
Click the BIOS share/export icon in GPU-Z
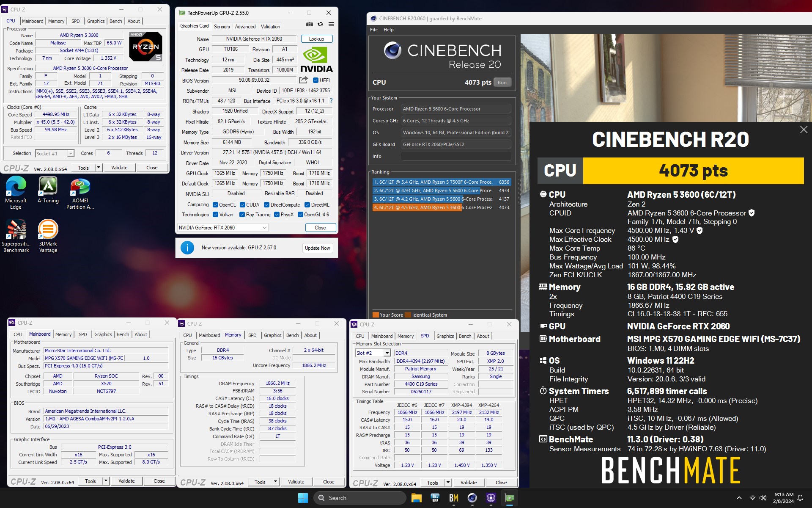pyautogui.click(x=303, y=80)
